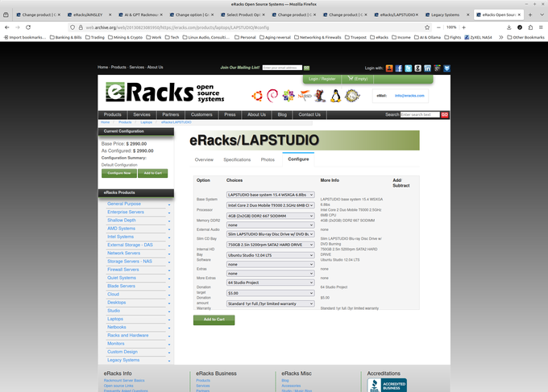Go back to previous page
The image size is (548, 392).
pos(7,27)
